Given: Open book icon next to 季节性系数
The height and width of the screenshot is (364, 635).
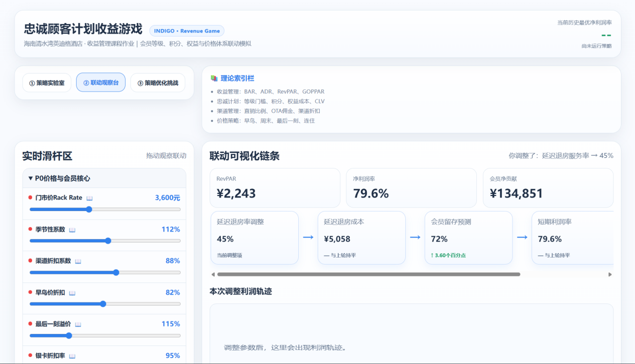Looking at the screenshot, I should click(72, 229).
